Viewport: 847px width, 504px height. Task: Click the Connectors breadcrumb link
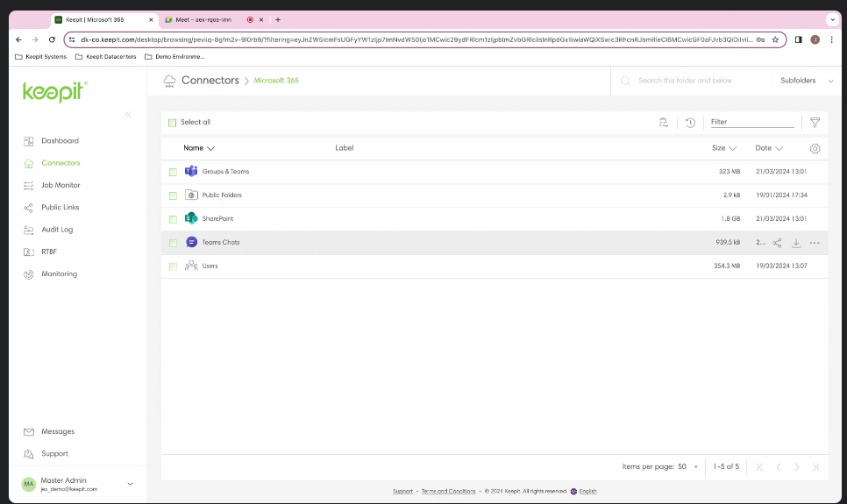pos(210,81)
